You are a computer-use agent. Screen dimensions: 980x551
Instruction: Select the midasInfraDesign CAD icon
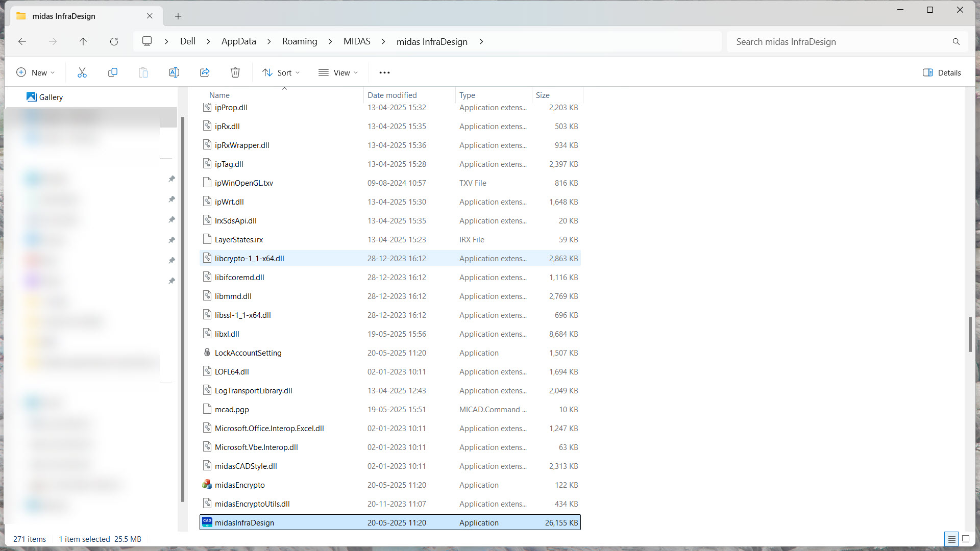tap(207, 522)
